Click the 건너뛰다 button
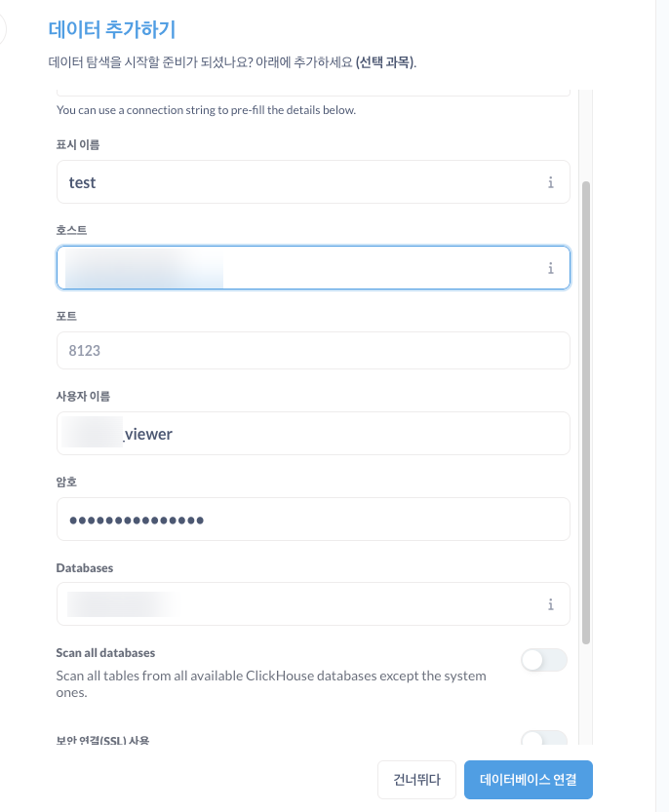 (x=416, y=780)
